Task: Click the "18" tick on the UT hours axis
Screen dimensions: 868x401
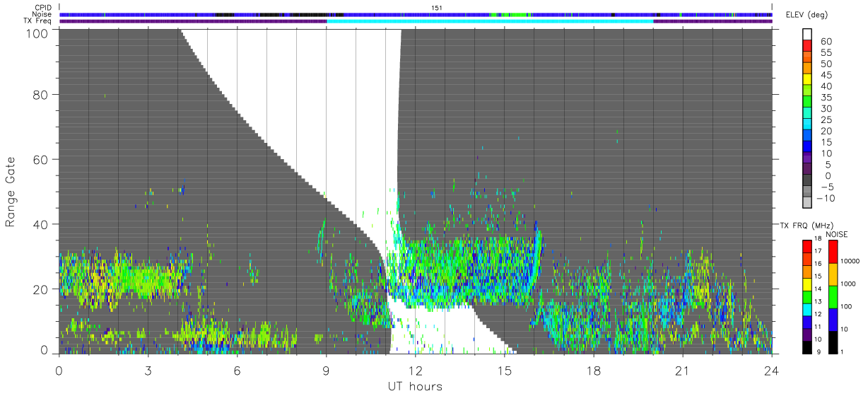Action: pyautogui.click(x=593, y=371)
